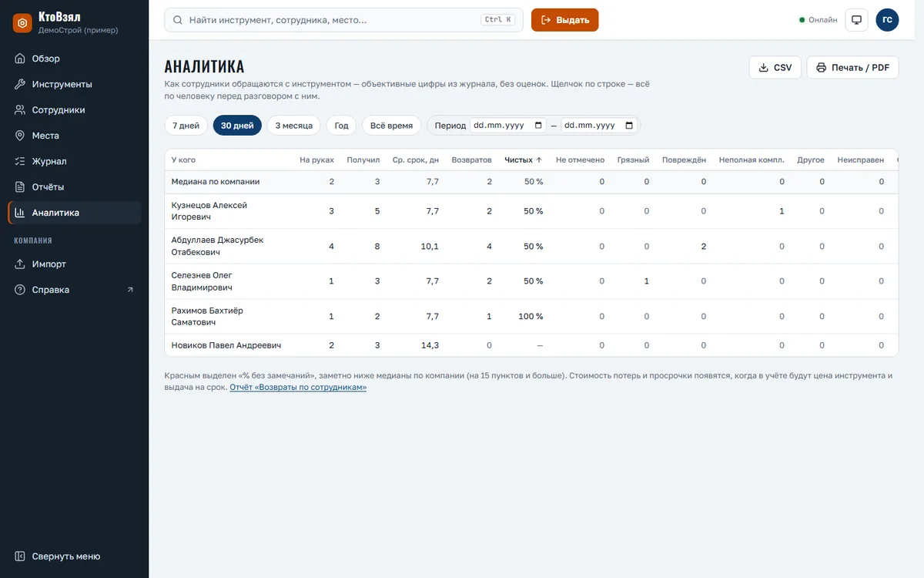Click the magnifier icon in search field
924x578 pixels.
[x=178, y=20]
